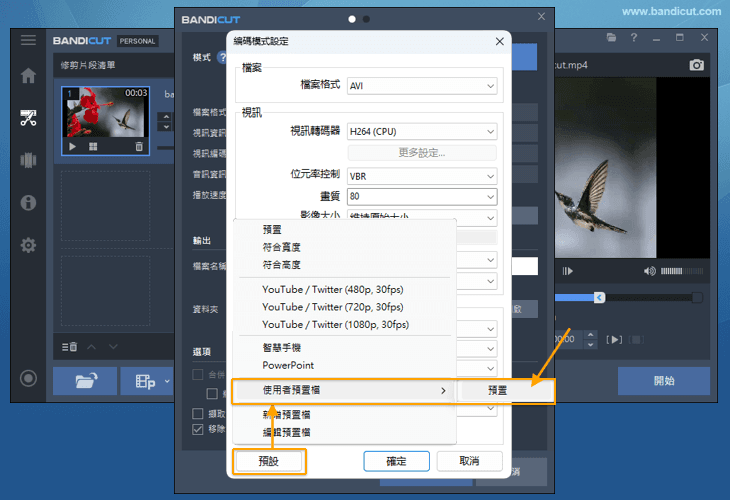Play the segment 1 thumbnail clip

pyautogui.click(x=72, y=147)
